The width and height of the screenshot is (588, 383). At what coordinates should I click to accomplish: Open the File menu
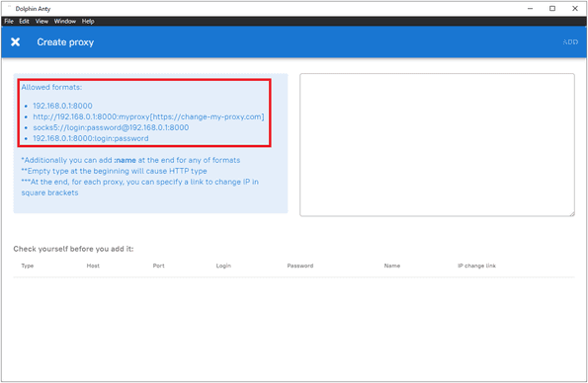tap(9, 22)
